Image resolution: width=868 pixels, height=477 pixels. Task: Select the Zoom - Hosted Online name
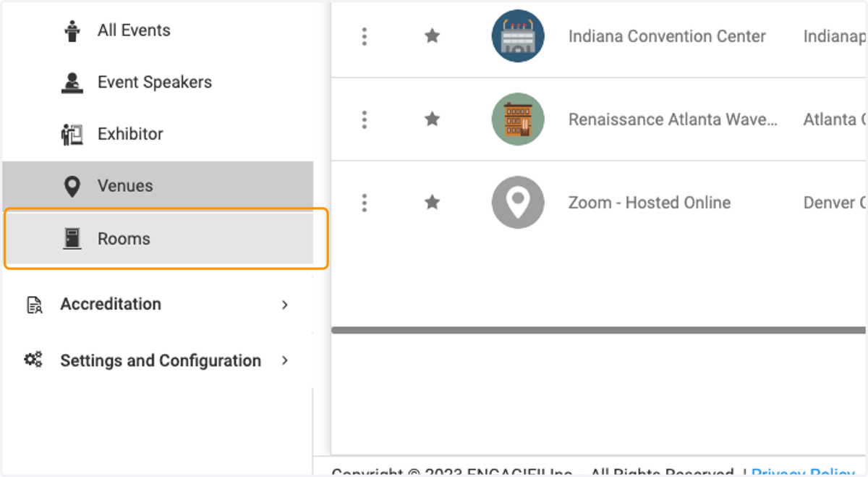click(650, 203)
